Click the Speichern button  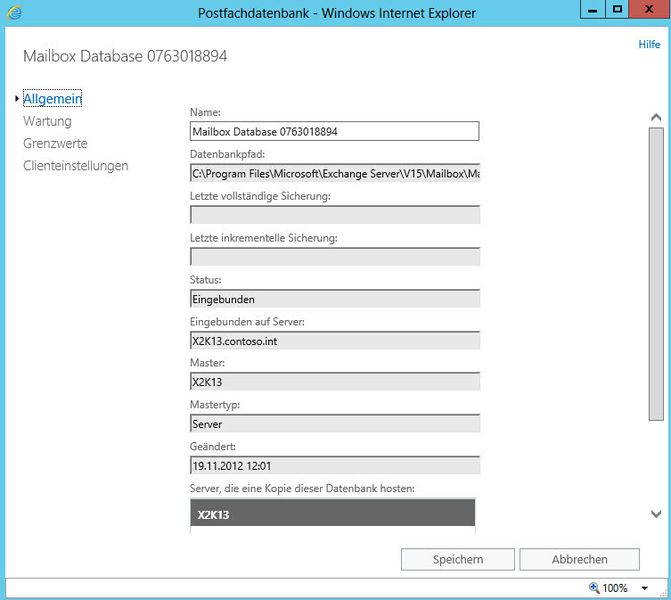(457, 559)
